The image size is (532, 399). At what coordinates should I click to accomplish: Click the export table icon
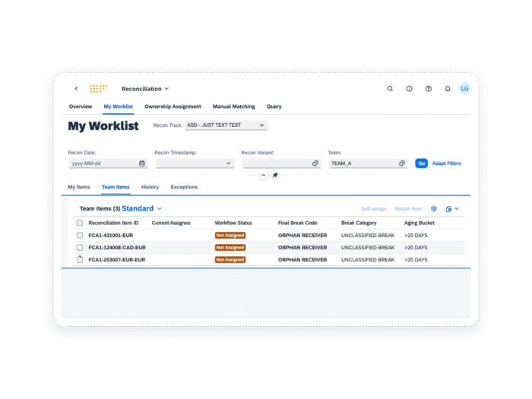448,209
